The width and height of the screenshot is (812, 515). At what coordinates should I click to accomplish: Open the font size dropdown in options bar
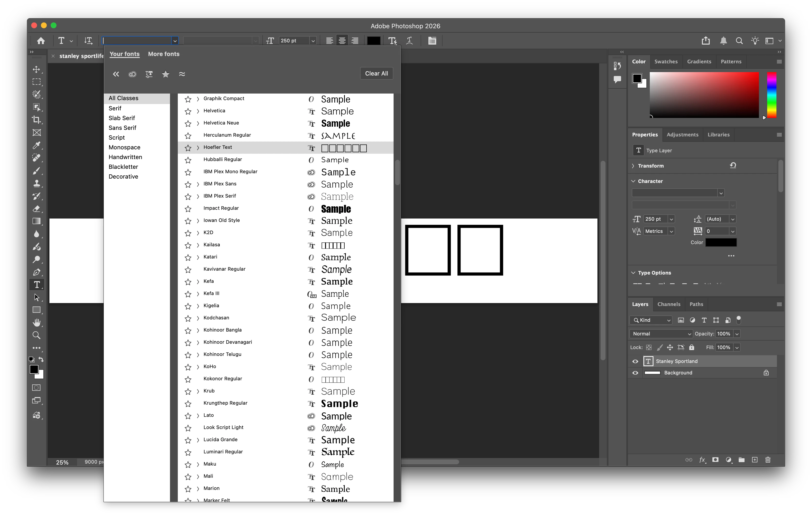tap(313, 41)
